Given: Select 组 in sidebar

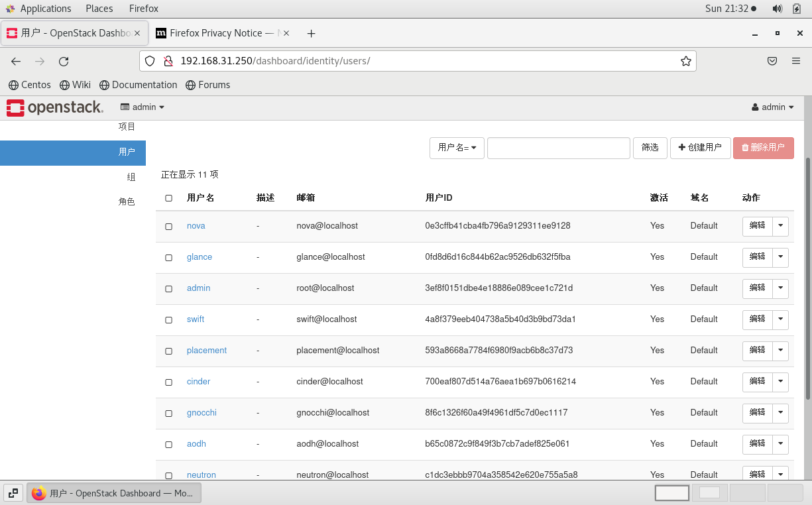Looking at the screenshot, I should pyautogui.click(x=131, y=177).
